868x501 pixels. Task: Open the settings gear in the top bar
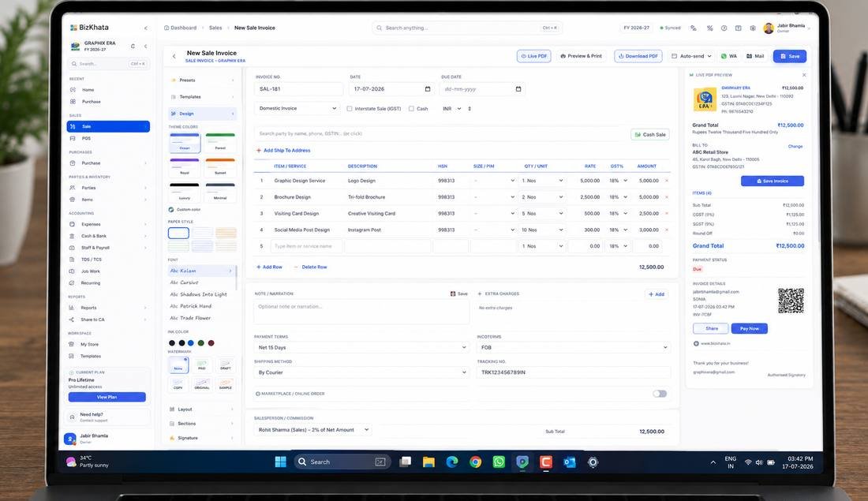tap(753, 28)
